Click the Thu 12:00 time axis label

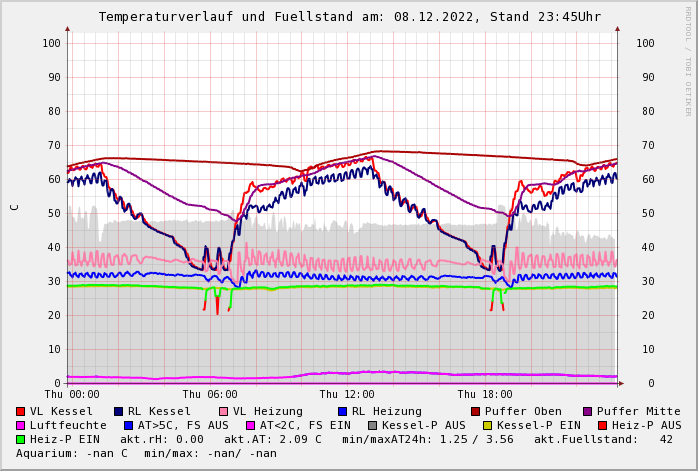point(347,394)
